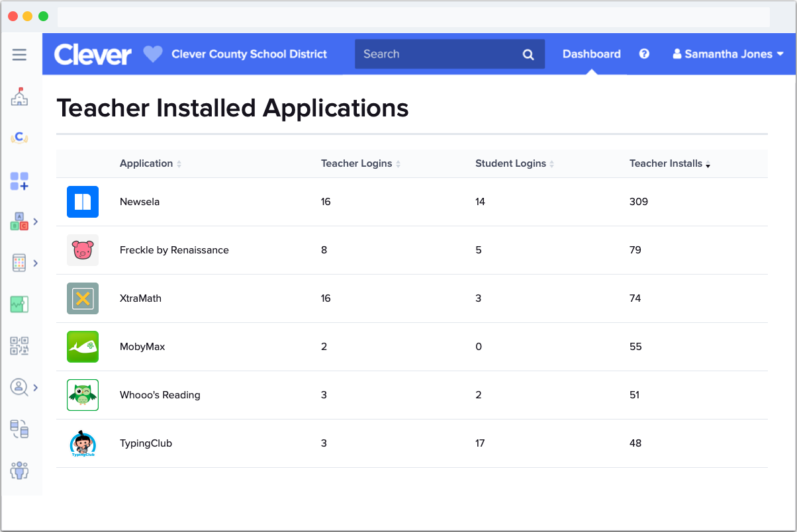Open the Samantha Jones account dropdown
Image resolution: width=797 pixels, height=532 pixels.
728,54
